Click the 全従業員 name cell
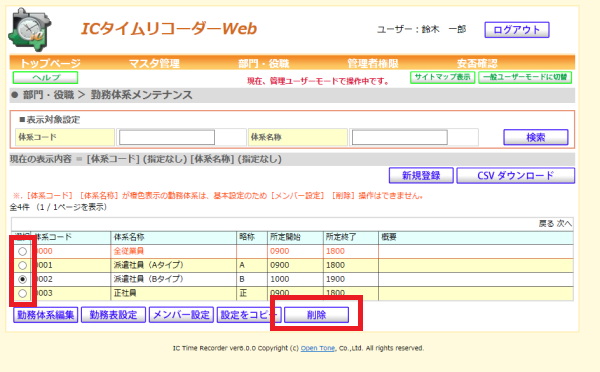The width and height of the screenshot is (600, 372). (174, 251)
